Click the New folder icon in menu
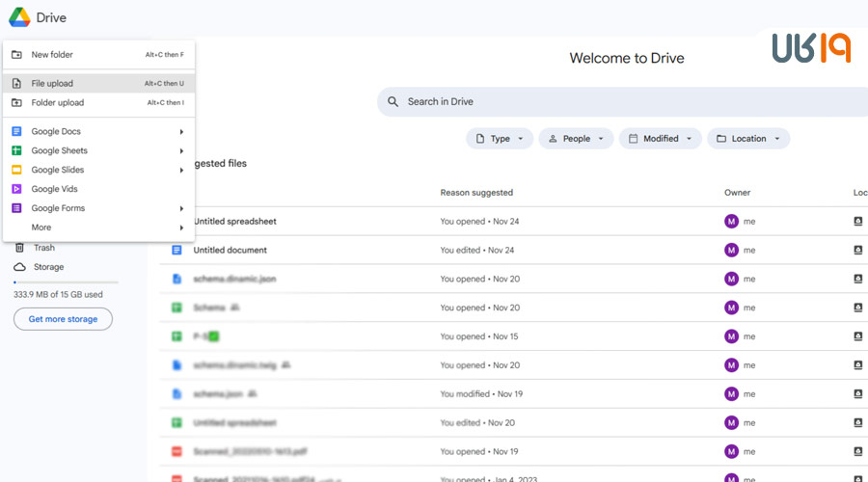Screen dimensions: 868x482 coord(16,55)
